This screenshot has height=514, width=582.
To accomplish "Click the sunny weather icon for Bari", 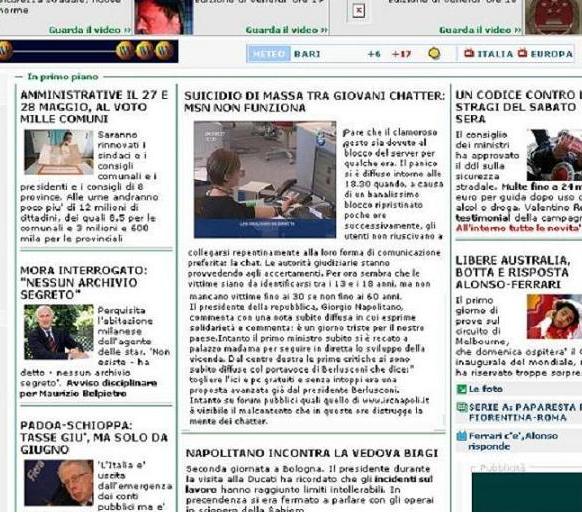I will (x=434, y=53).
